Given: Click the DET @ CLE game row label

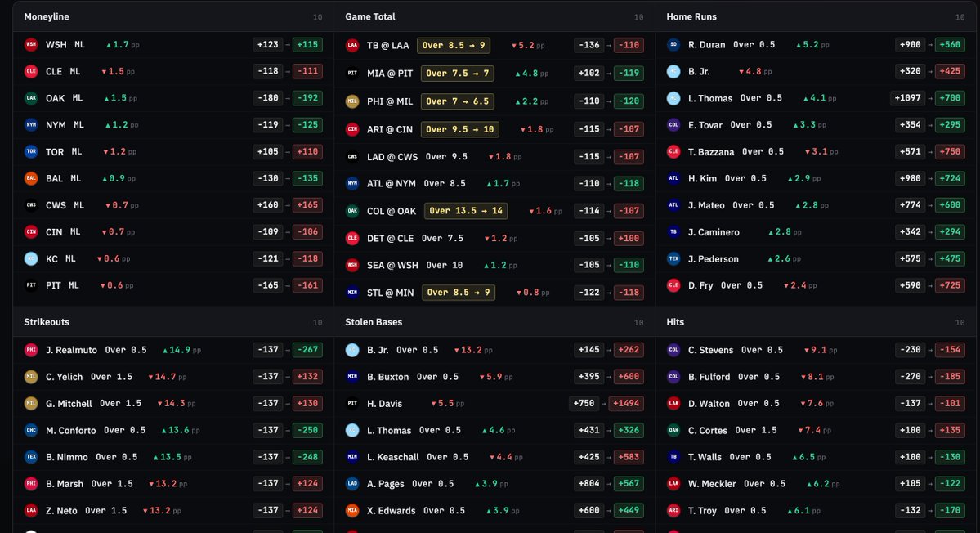Looking at the screenshot, I should (390, 239).
